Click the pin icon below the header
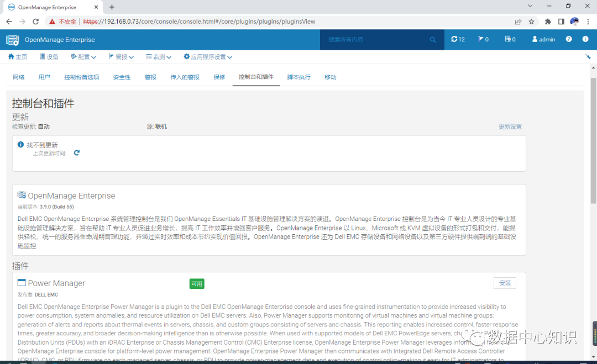Screen dimensions: 597x364 click(x=588, y=57)
